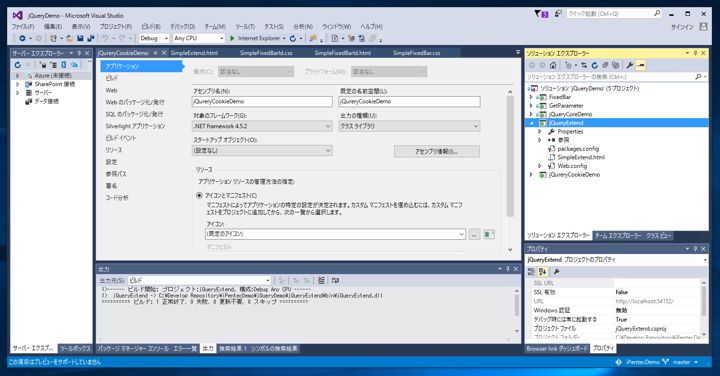Open the ファイル(F) menu
720x376 pixels.
click(23, 27)
